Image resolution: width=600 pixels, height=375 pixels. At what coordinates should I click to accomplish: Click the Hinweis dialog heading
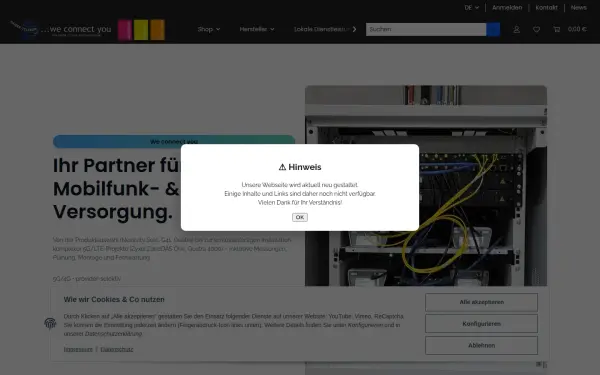(300, 167)
